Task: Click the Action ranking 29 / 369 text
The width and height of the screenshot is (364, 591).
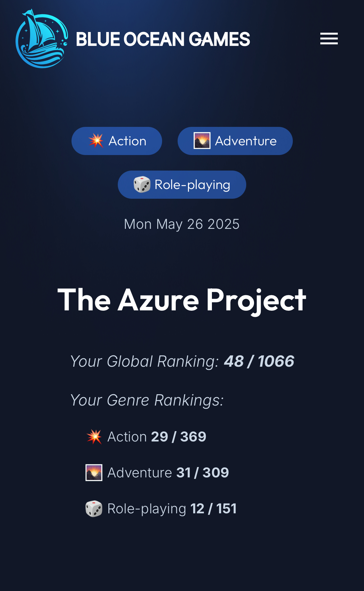Action: (x=179, y=437)
